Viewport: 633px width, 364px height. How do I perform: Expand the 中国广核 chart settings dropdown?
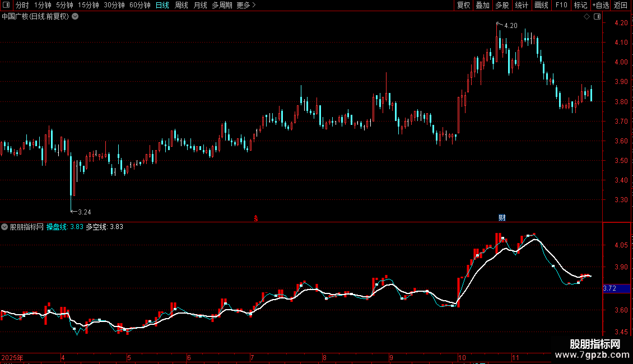[75, 17]
